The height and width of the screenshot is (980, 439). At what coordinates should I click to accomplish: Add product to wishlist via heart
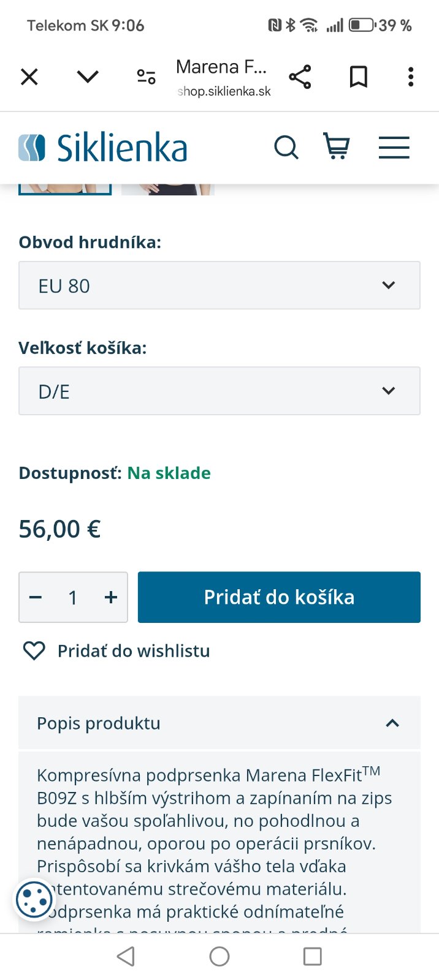point(34,650)
